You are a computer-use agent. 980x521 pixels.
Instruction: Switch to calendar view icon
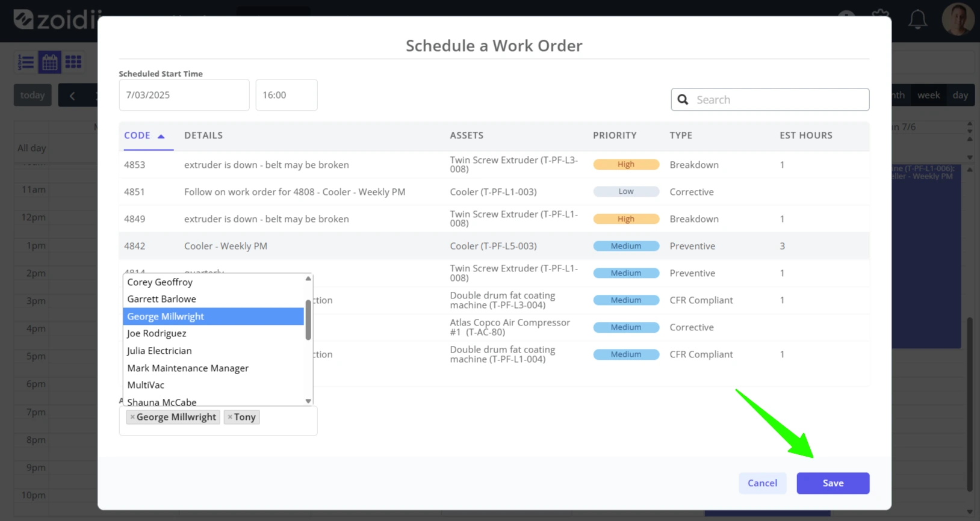tap(50, 62)
